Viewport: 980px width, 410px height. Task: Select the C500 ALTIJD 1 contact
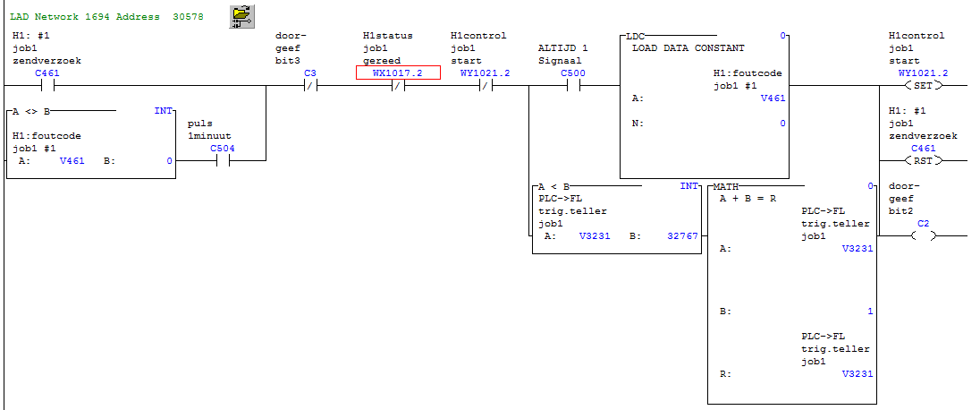[x=573, y=86]
